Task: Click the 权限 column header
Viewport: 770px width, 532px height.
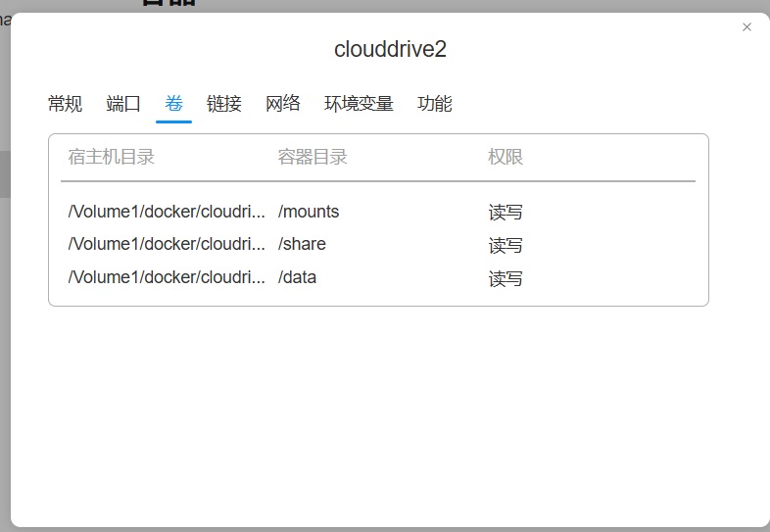Action: tap(505, 157)
